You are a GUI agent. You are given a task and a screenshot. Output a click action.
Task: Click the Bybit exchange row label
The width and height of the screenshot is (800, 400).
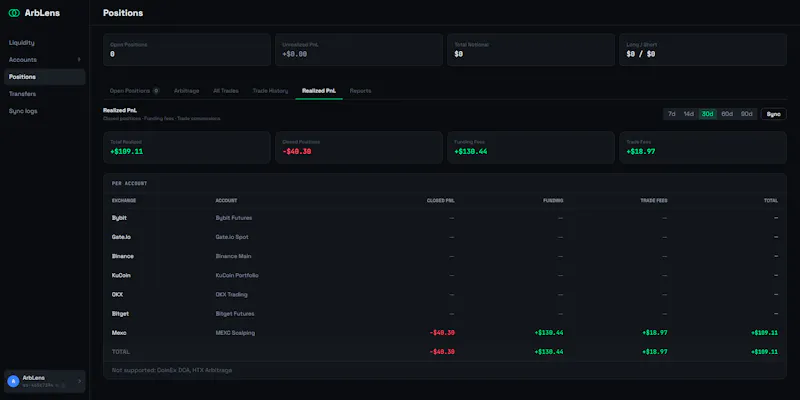(x=119, y=218)
